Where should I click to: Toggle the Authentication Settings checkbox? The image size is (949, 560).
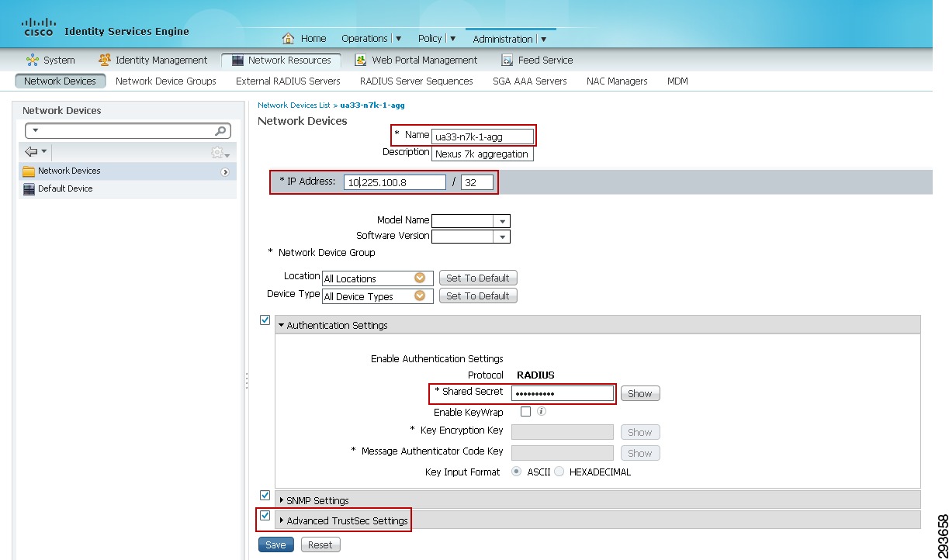[265, 320]
